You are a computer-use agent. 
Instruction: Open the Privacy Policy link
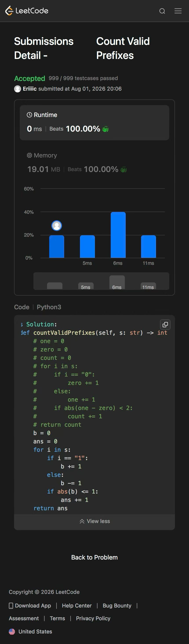point(93,618)
